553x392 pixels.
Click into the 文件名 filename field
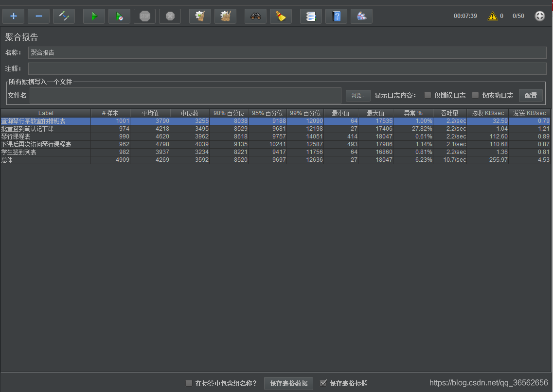185,95
